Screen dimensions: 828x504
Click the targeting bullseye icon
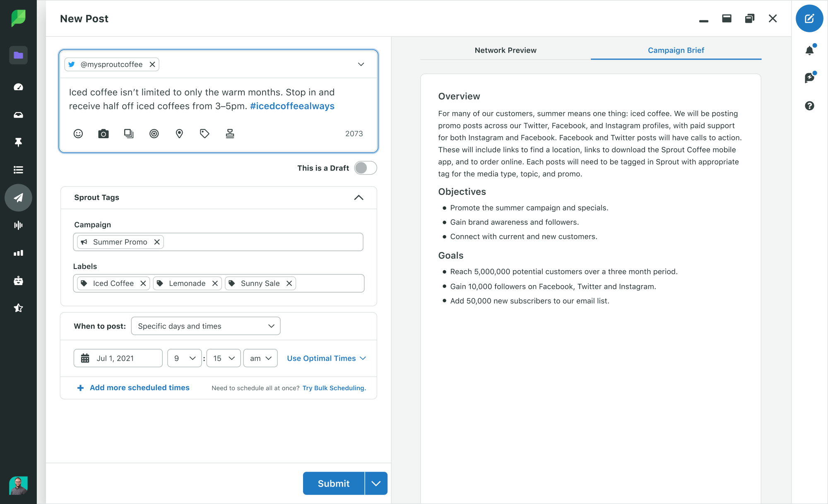(x=154, y=134)
